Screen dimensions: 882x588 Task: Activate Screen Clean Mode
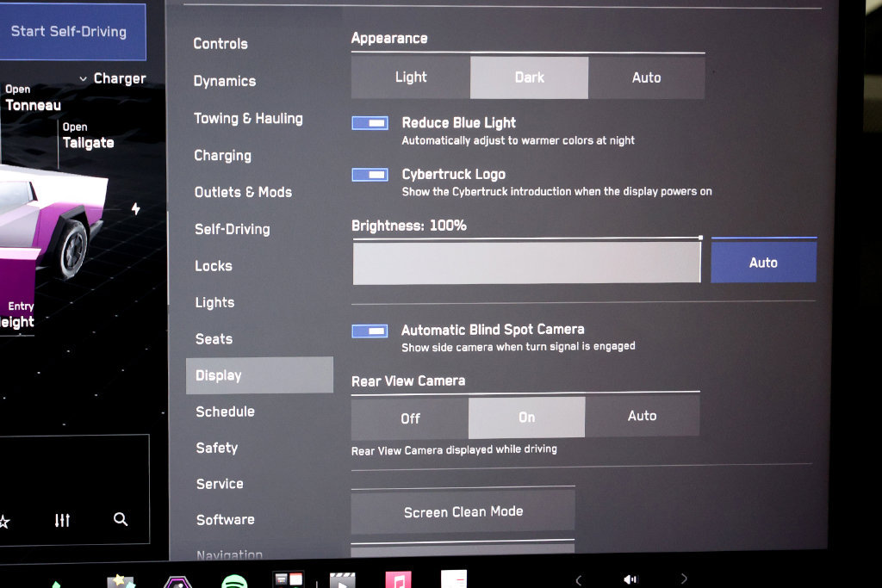463,511
